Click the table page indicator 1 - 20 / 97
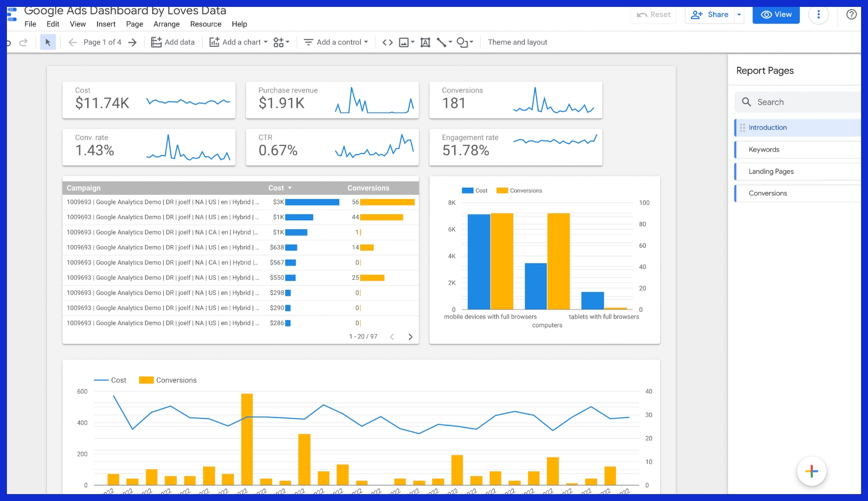The image size is (868, 501). pos(363,337)
